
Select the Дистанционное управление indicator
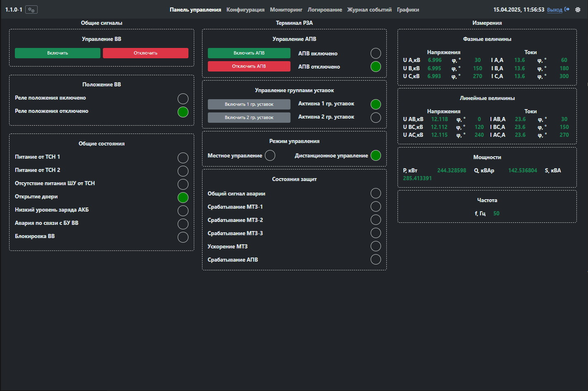pos(376,155)
